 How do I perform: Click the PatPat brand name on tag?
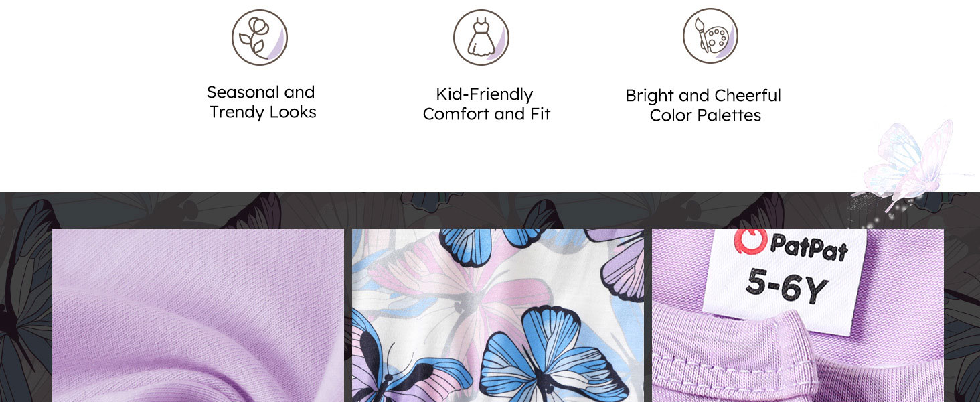point(809,247)
